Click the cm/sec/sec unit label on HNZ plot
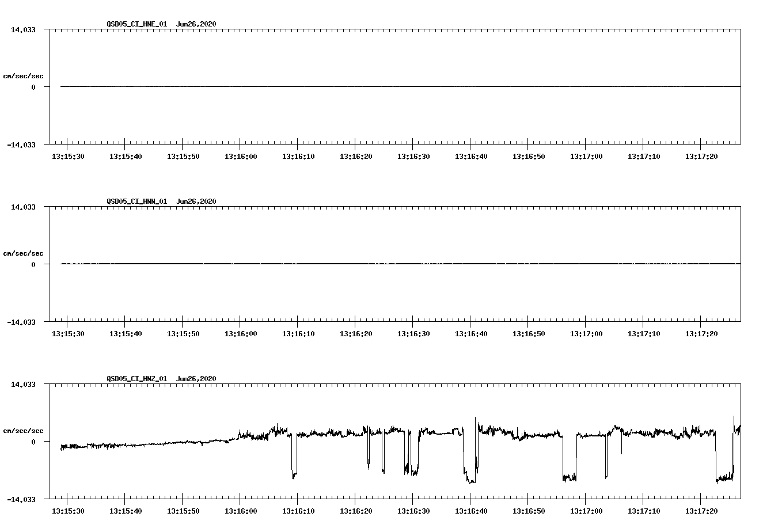This screenshot has height=532, width=782. point(23,431)
